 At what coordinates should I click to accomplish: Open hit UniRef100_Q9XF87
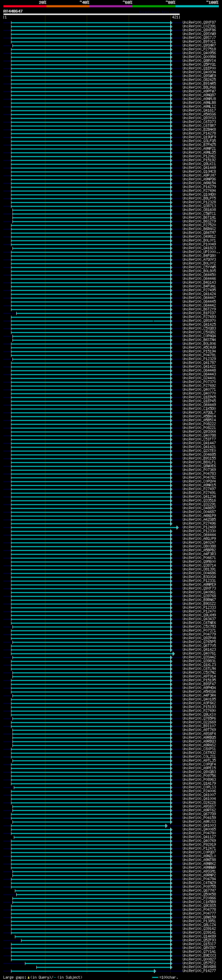point(199,23)
